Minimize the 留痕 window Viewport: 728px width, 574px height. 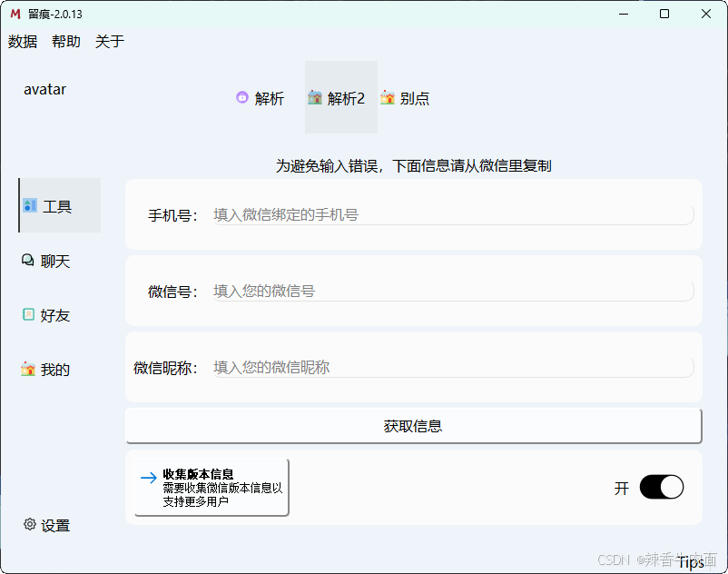click(x=624, y=14)
